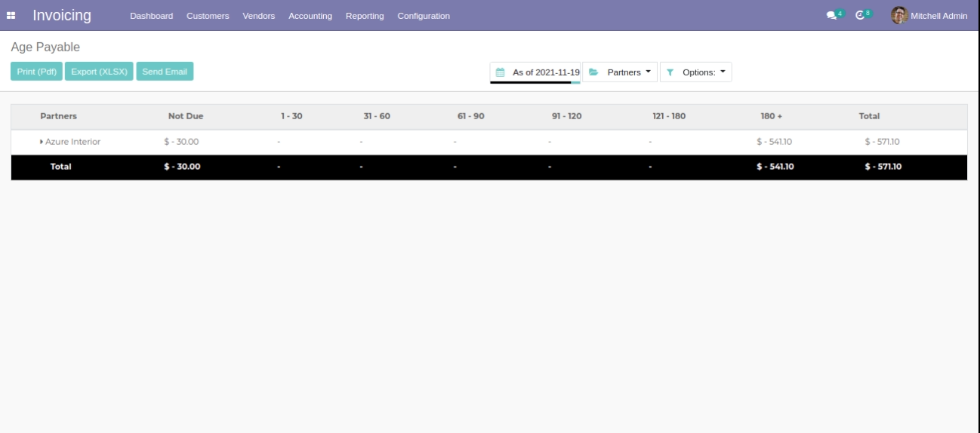Click the Export (XLSX) button
The width and height of the screenshot is (980, 433).
100,72
